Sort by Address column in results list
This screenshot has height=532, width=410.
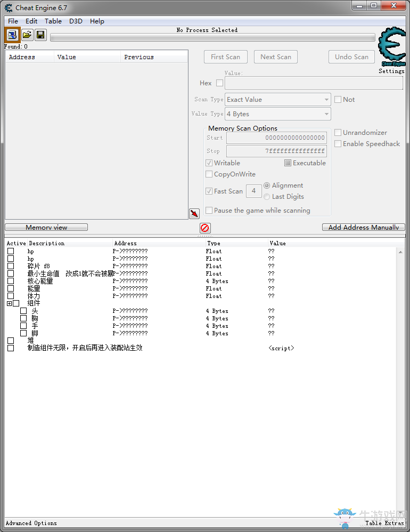(30, 57)
